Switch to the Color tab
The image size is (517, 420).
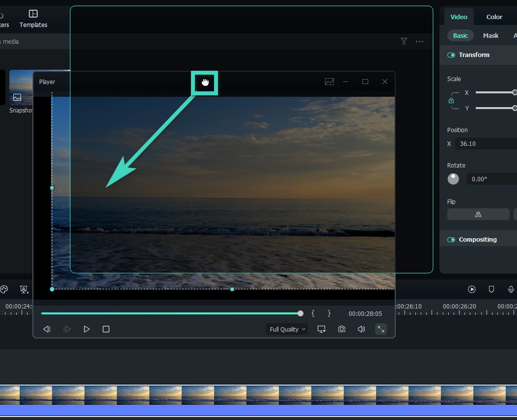tap(494, 17)
